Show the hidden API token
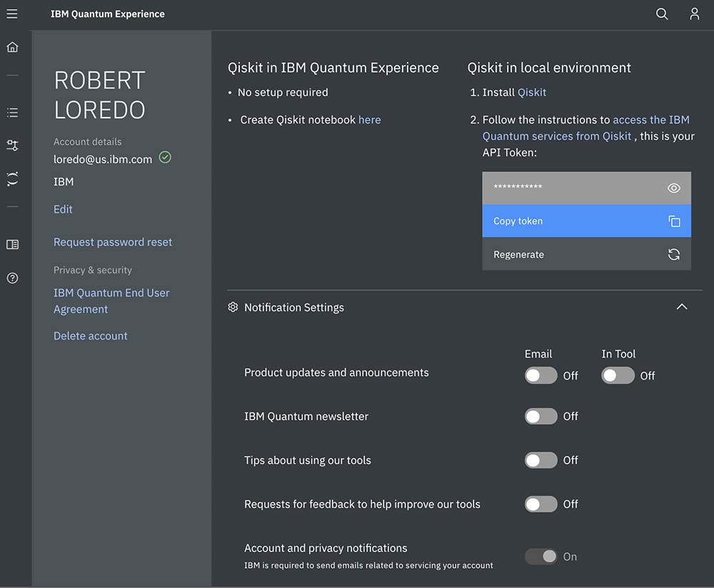Viewport: 714px width, 588px height. click(x=673, y=188)
